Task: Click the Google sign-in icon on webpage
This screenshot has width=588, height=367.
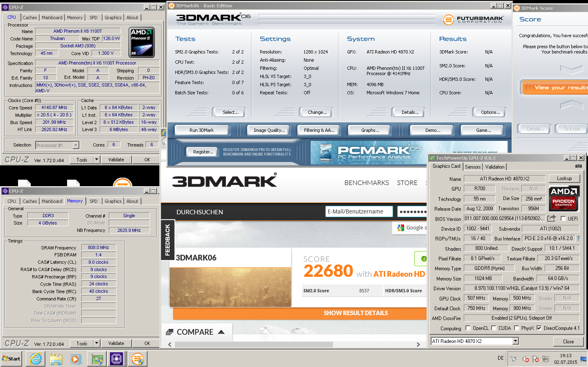Action: 400,227
